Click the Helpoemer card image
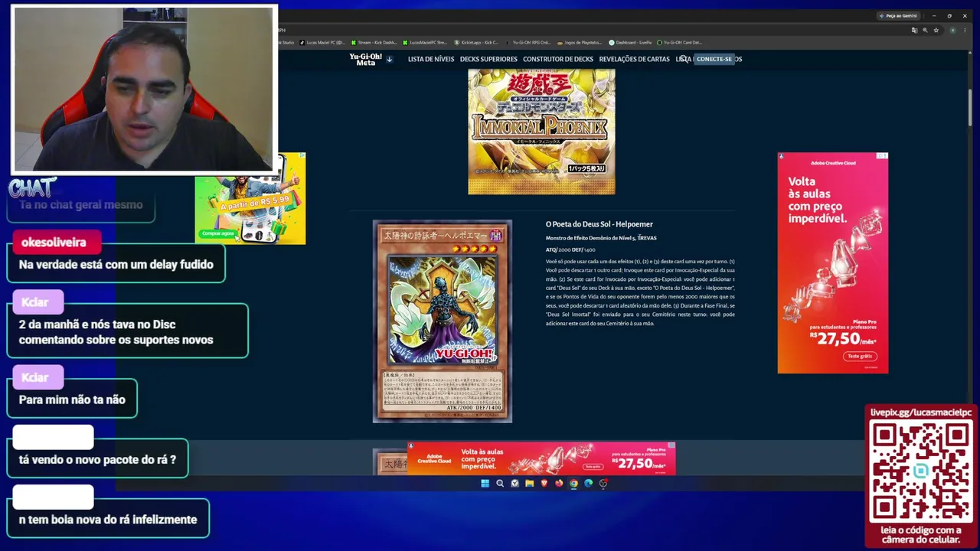 (x=443, y=321)
